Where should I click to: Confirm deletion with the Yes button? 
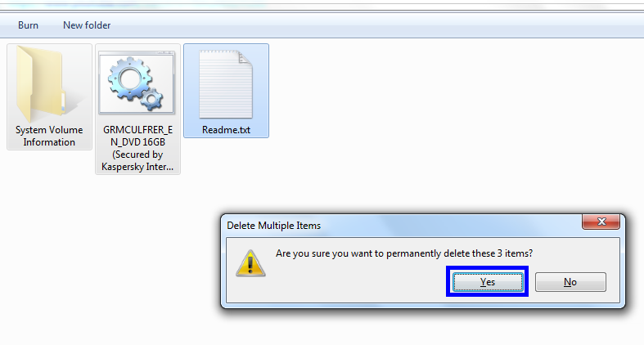[x=488, y=282]
